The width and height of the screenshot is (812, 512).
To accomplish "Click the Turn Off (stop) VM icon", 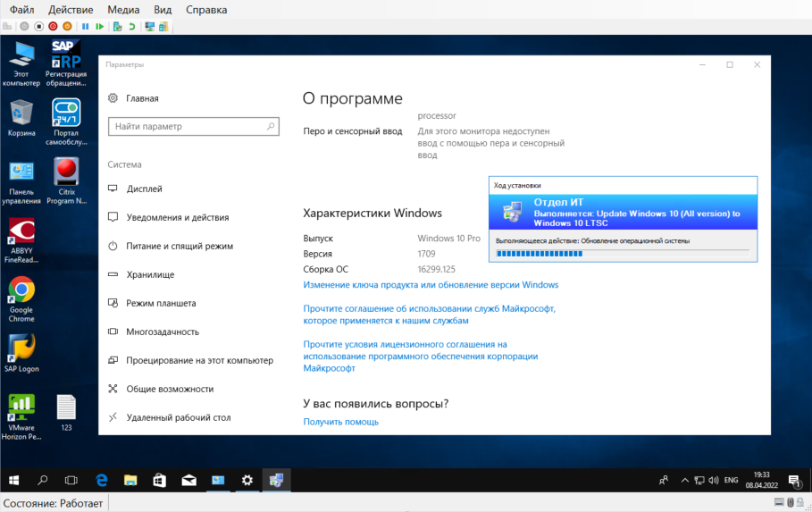I will (x=38, y=26).
